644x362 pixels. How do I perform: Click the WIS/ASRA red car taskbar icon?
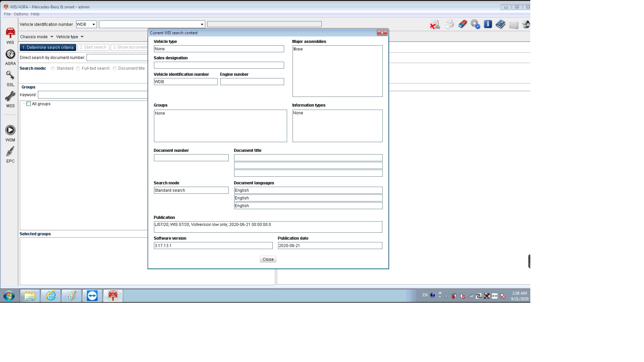113,296
